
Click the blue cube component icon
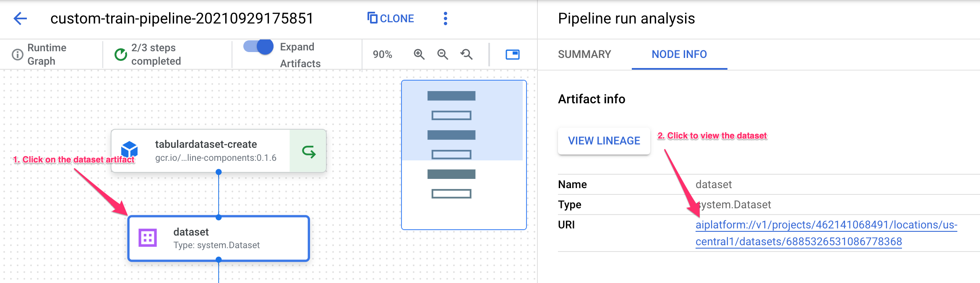130,149
